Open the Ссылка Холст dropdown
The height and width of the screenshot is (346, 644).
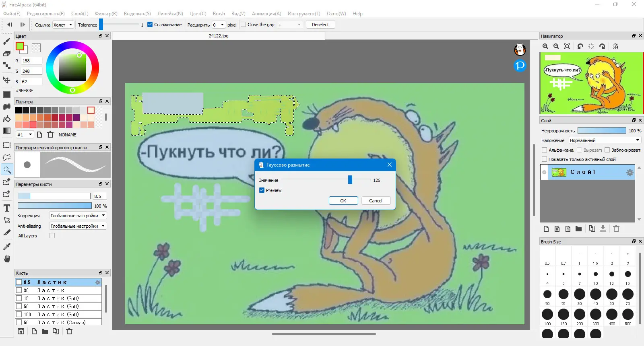[x=63, y=25]
